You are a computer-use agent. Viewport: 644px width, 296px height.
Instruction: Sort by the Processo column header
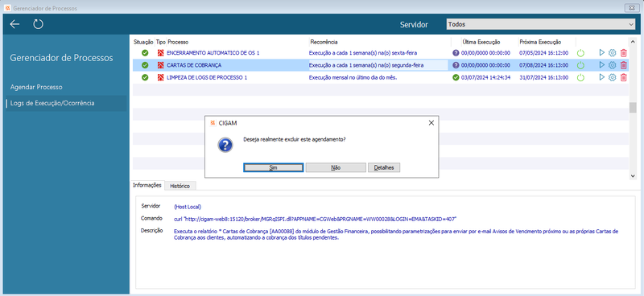point(178,42)
